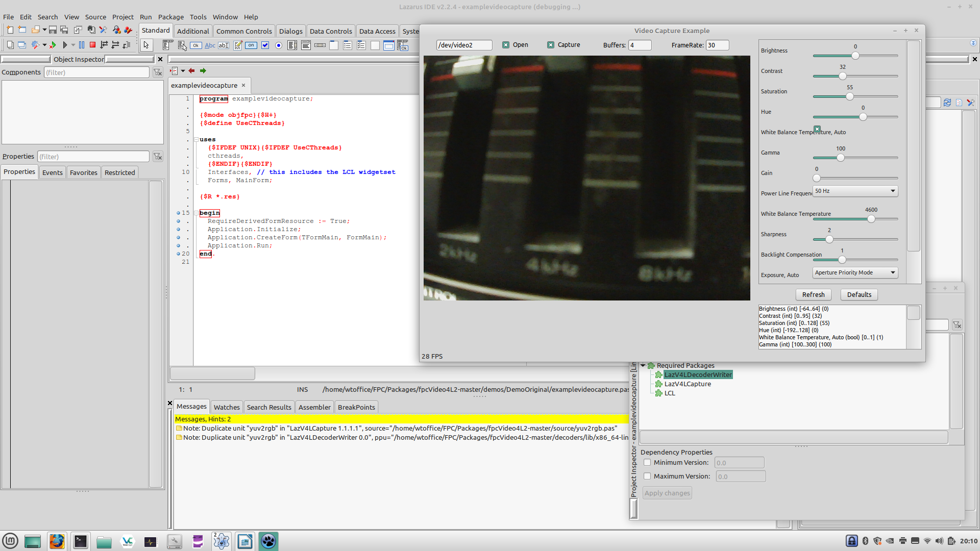Uncheck the Open device checkbox
This screenshot has height=551, width=980.
point(506,45)
